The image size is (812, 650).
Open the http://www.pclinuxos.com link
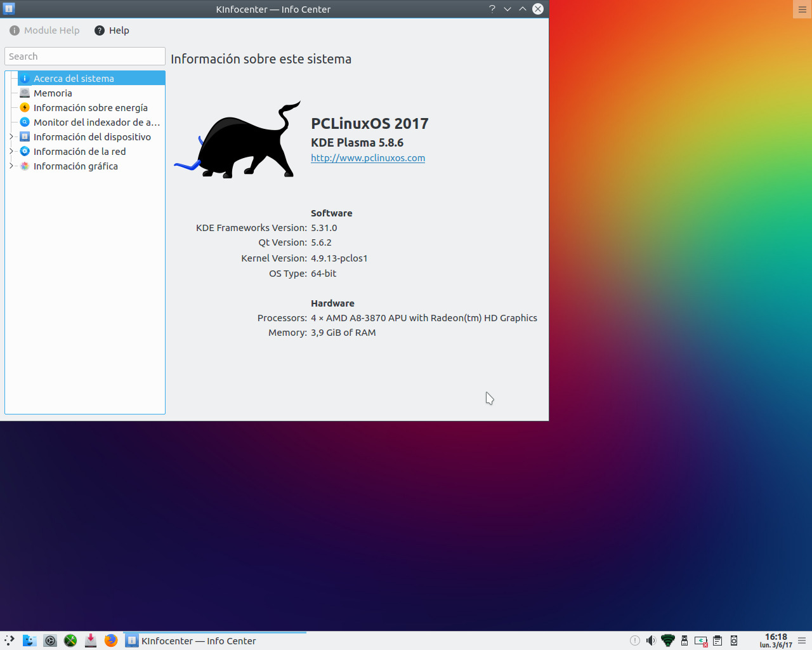pyautogui.click(x=368, y=158)
